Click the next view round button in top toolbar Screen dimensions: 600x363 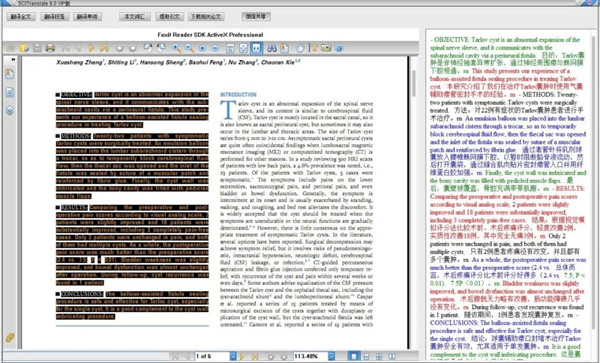coord(132,48)
